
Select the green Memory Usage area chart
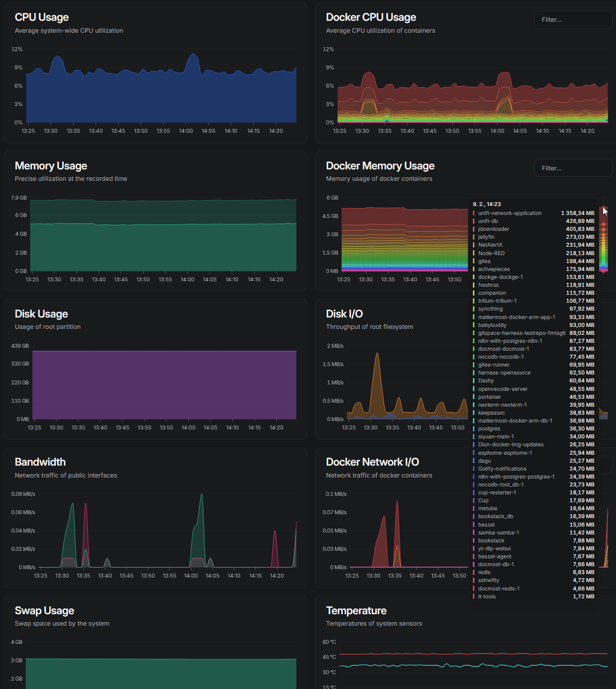pyautogui.click(x=163, y=248)
